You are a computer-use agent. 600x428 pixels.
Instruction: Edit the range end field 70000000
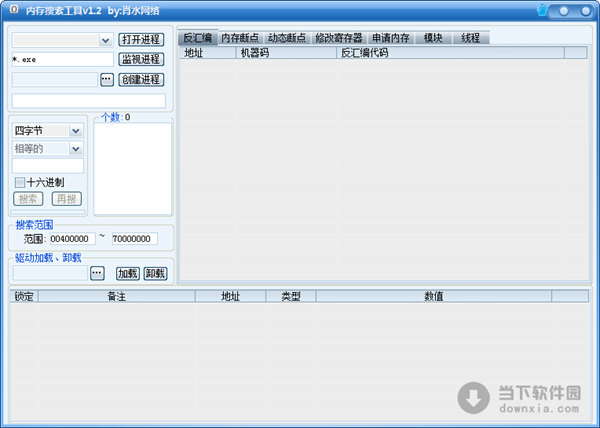click(x=134, y=239)
